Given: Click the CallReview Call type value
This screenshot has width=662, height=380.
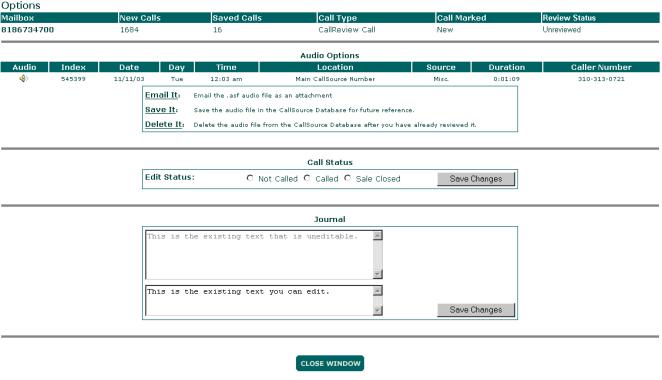Looking at the screenshot, I should click(347, 30).
